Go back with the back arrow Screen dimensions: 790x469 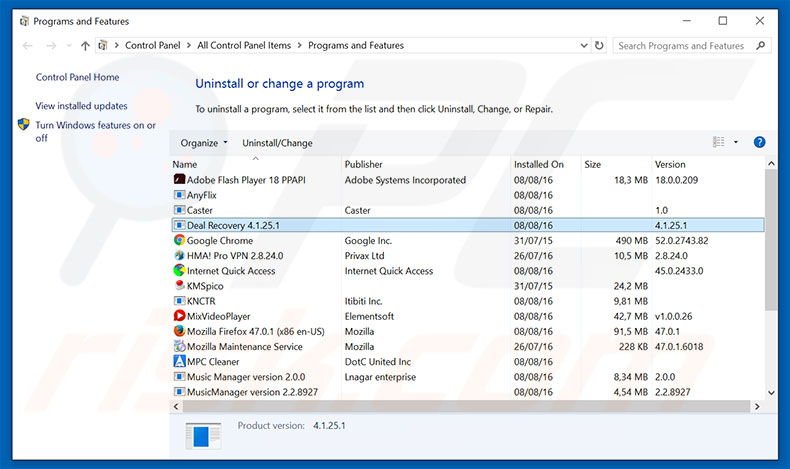pos(27,46)
